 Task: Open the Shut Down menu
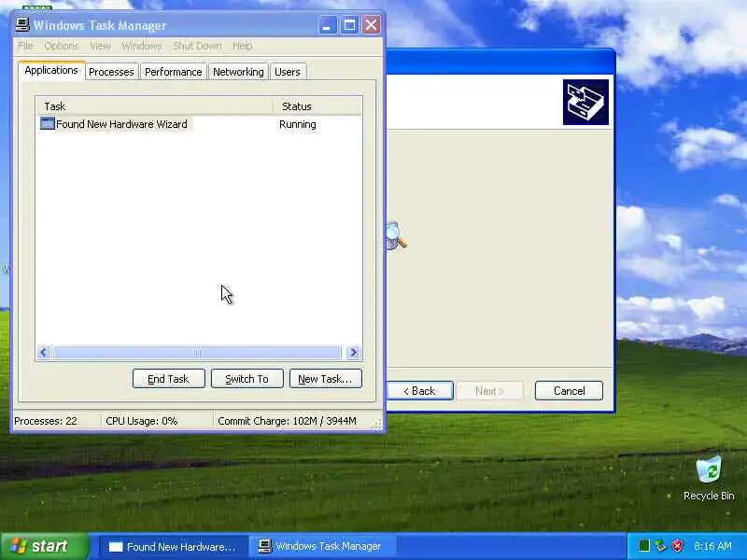pos(197,46)
